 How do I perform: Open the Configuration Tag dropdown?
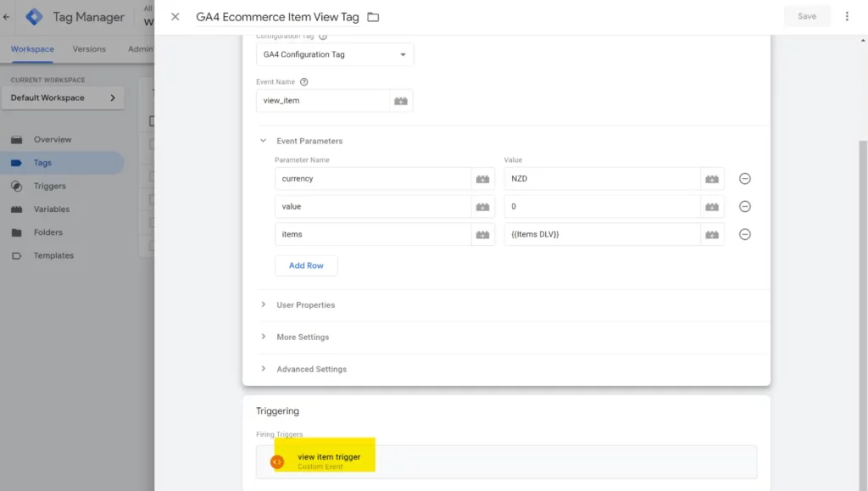point(334,54)
